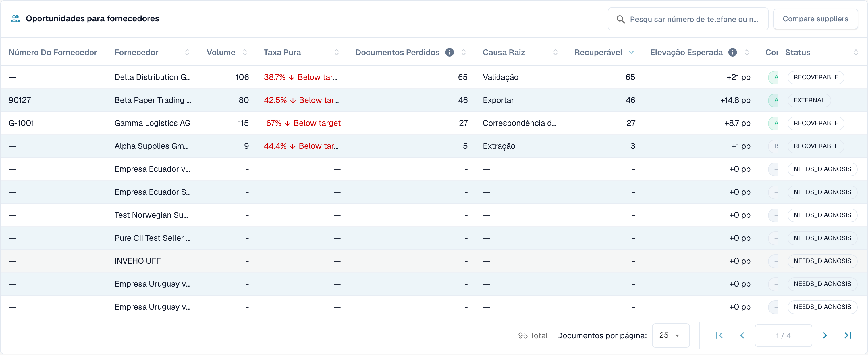The height and width of the screenshot is (355, 868).
Task: Select the Delta Distribution G... supplier cell
Action: point(153,77)
